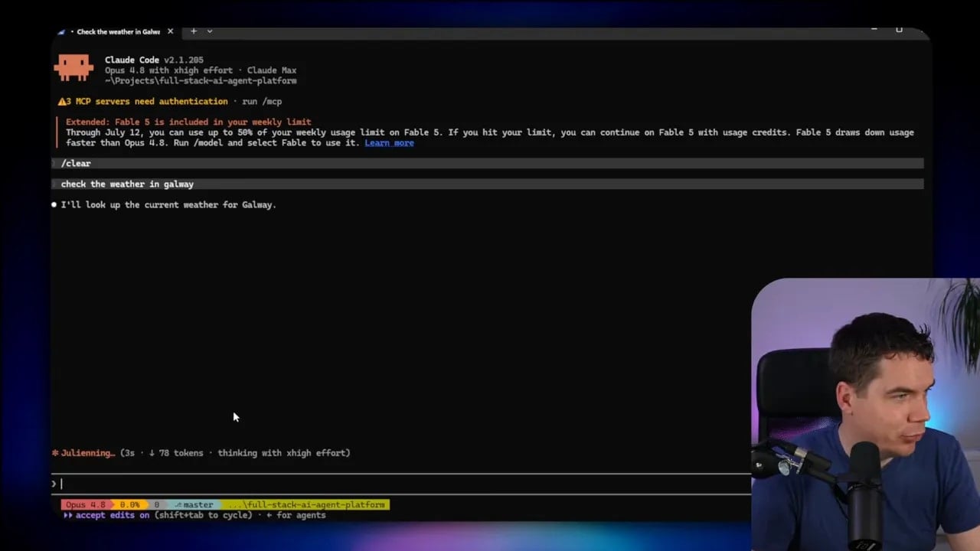Click the 'Claude Code v2.1.205' header text

(x=154, y=60)
